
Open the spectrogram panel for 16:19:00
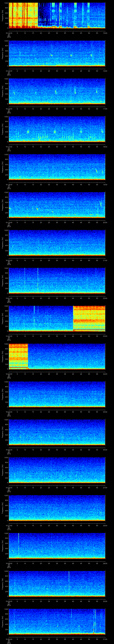[57, 205]
